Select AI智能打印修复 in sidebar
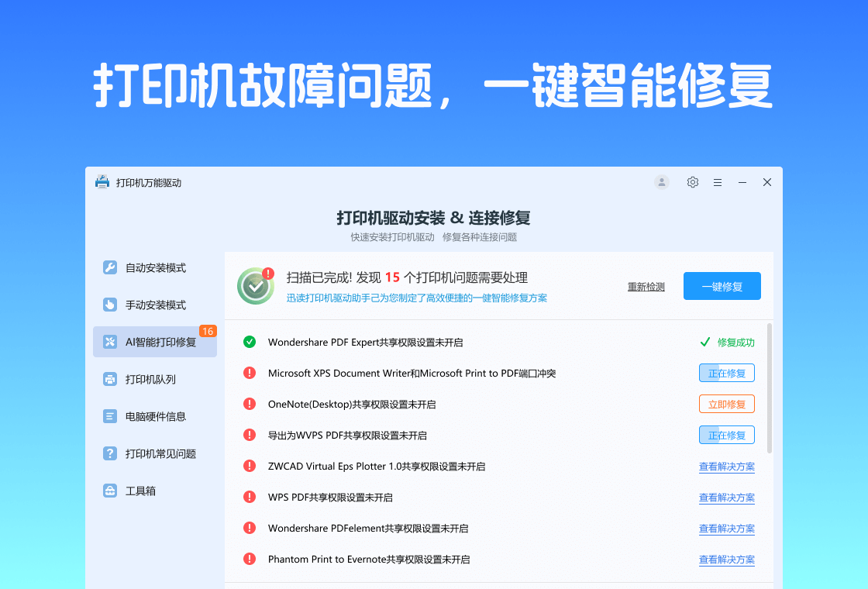Screen dimensions: 868x589 155,342
